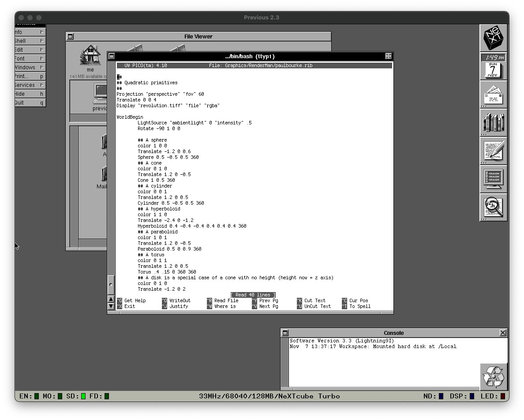Open the Mail envelope dock icon
This screenshot has width=524, height=420.
pos(493,94)
